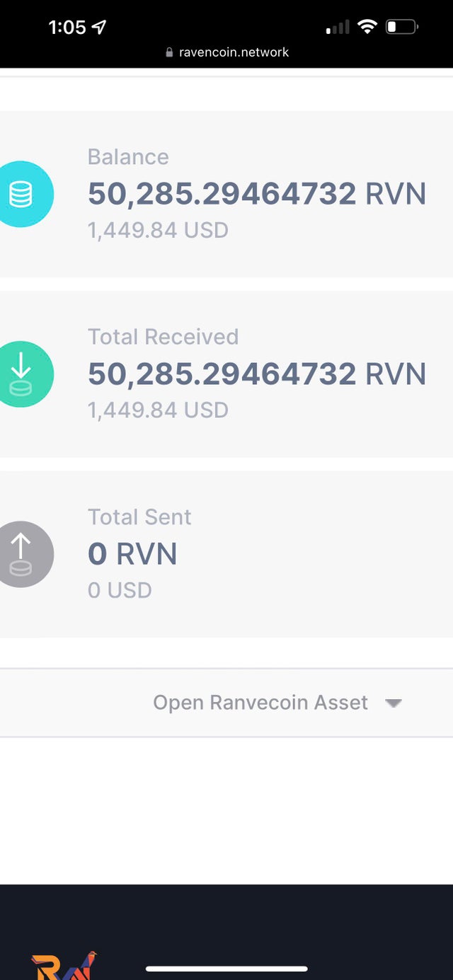Tap the padlock icon beside the URL
453x980 pixels.
pyautogui.click(x=169, y=52)
